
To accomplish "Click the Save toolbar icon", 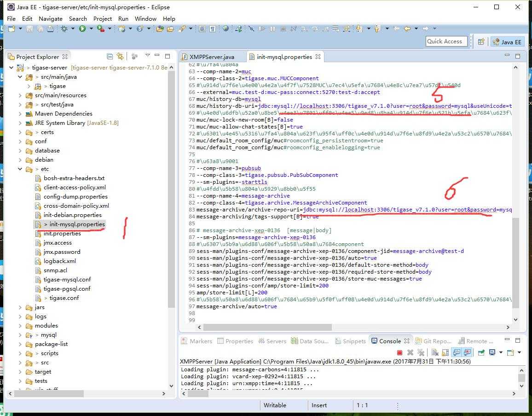I will [29, 29].
